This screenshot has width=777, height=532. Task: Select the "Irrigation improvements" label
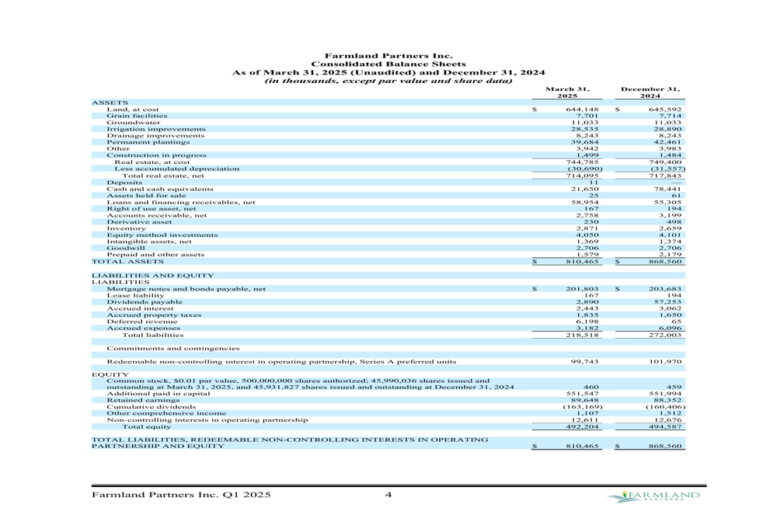tap(156, 129)
